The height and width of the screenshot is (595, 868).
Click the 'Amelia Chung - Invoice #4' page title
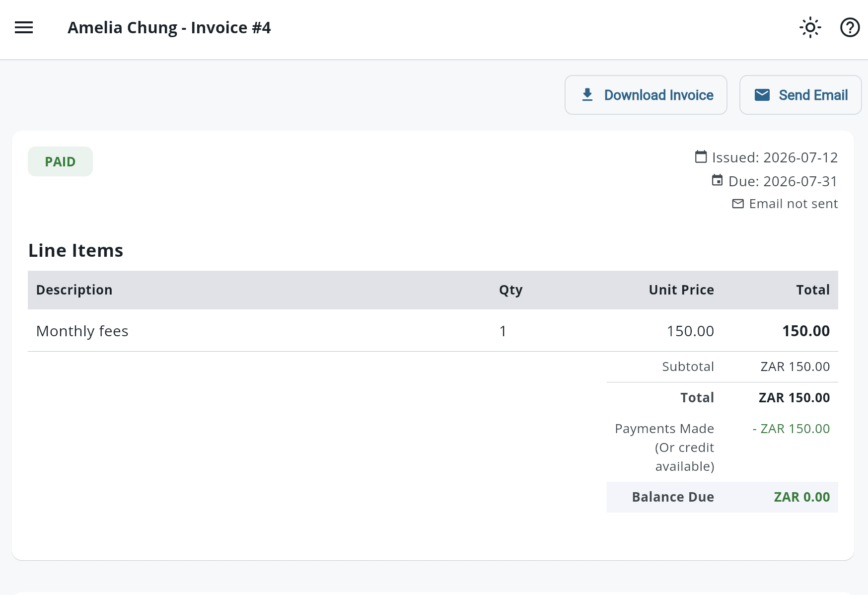tap(169, 28)
